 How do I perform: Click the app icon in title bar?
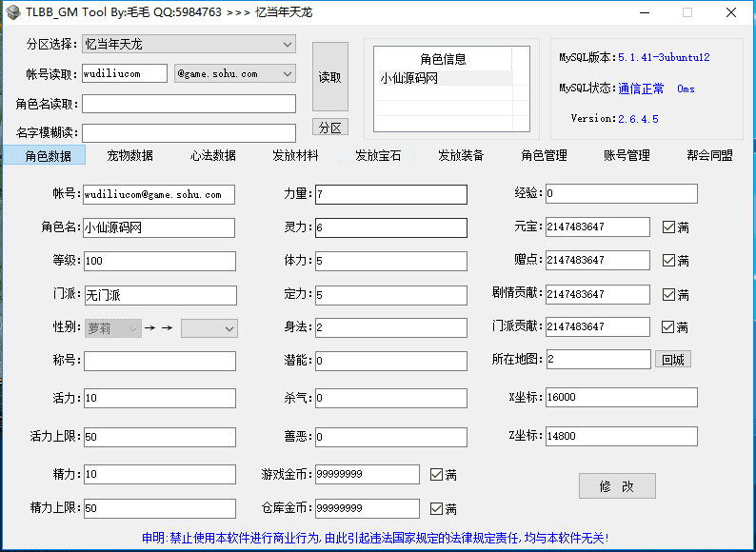(x=13, y=12)
